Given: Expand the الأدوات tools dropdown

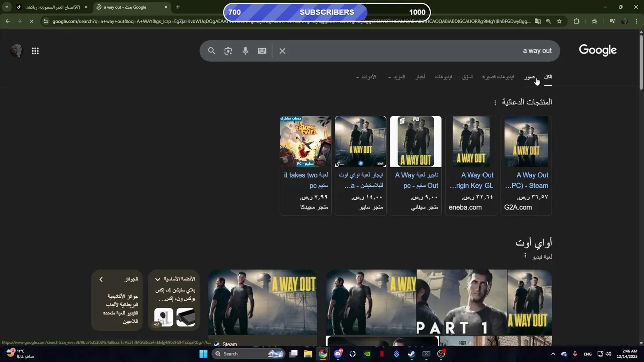Looking at the screenshot, I should tap(366, 77).
